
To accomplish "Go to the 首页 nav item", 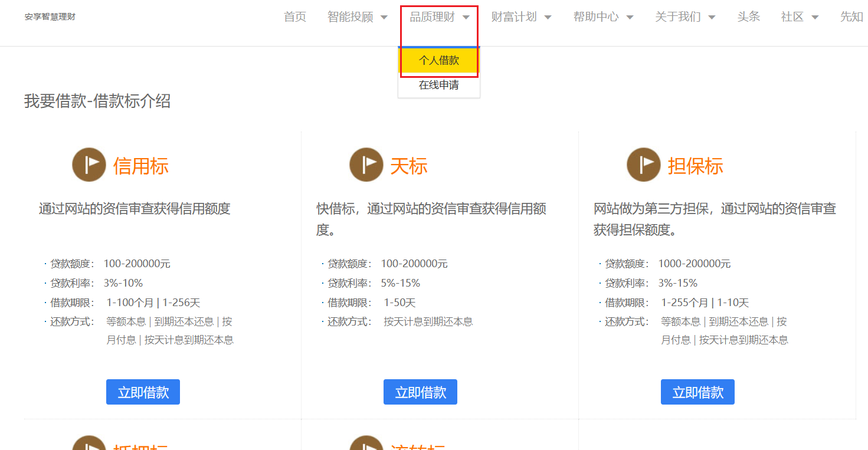I will click(295, 17).
